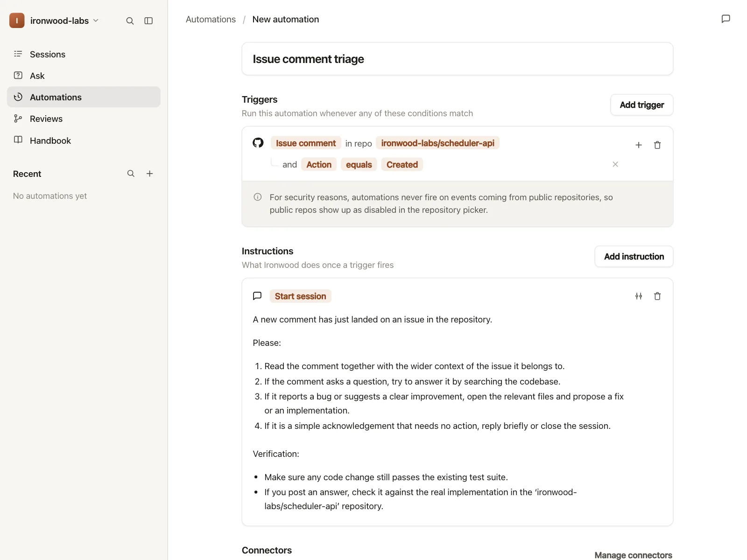Open the workspace search icon

(130, 21)
